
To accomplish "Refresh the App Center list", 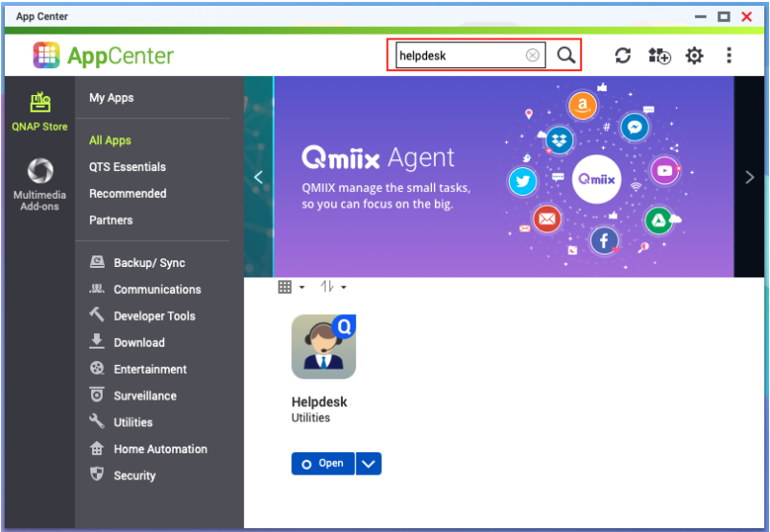I will pyautogui.click(x=623, y=56).
